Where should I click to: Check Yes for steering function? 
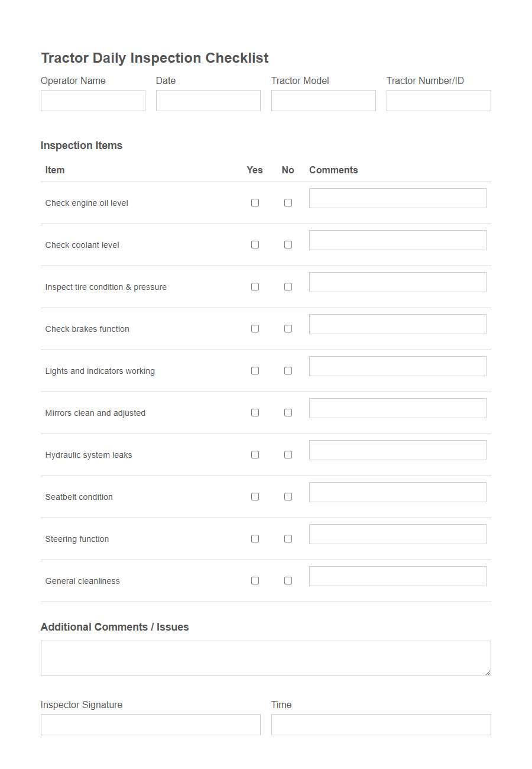tap(255, 538)
